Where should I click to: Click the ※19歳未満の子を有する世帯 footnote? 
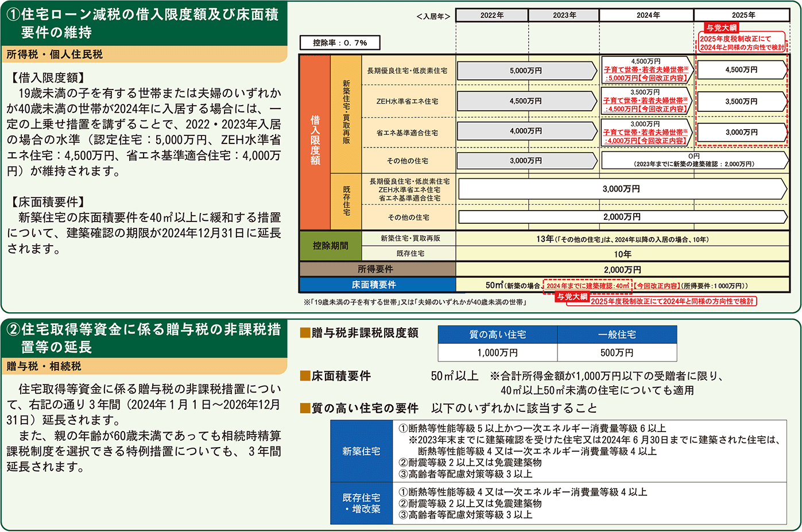tap(416, 302)
